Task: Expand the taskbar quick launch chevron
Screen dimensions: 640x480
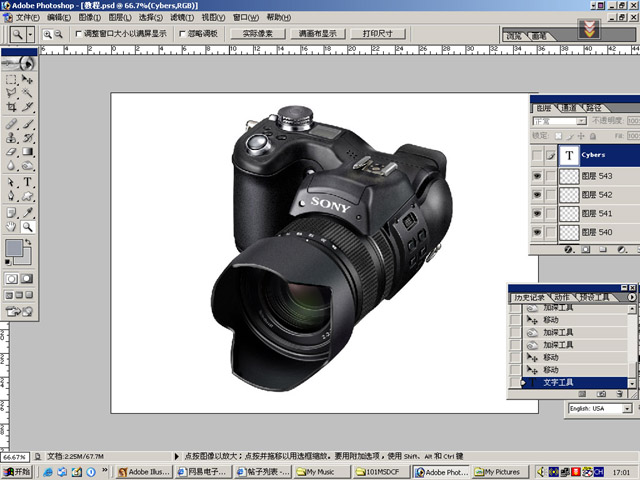Action: point(105,470)
